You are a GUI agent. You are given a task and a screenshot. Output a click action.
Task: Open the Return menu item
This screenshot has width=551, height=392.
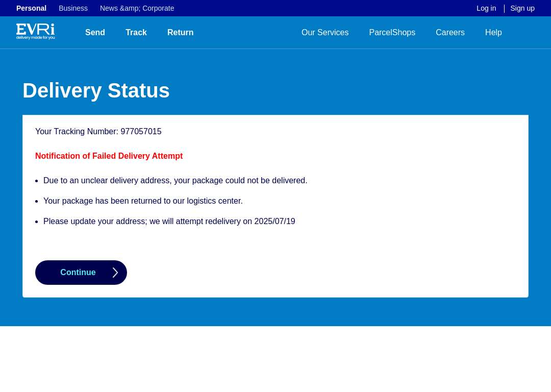pos(180,33)
